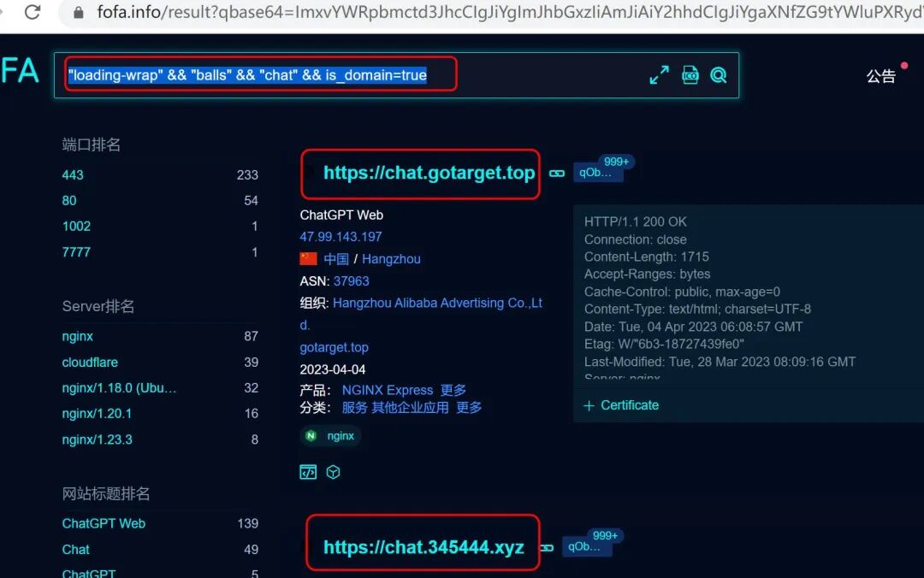Click the HTTP/1.1 200 OK header text

[x=635, y=222]
